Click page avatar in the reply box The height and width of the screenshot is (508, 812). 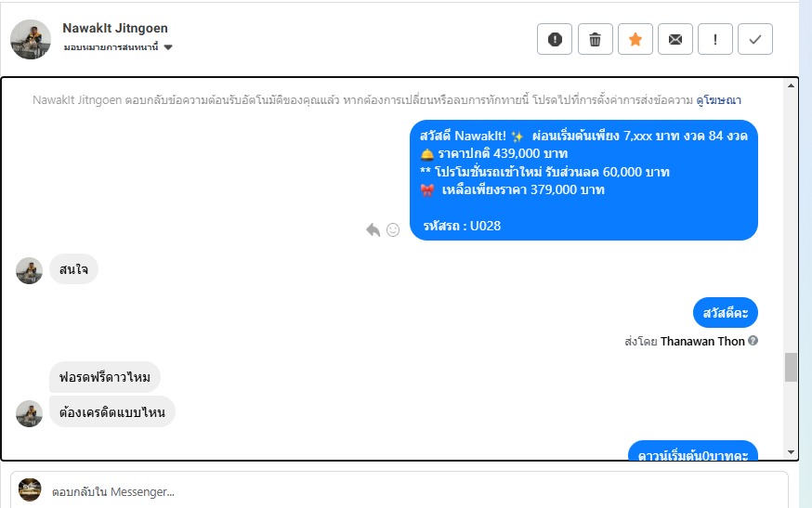(30, 489)
